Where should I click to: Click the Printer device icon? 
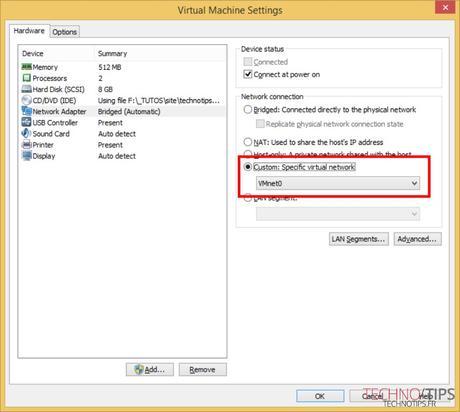click(27, 145)
